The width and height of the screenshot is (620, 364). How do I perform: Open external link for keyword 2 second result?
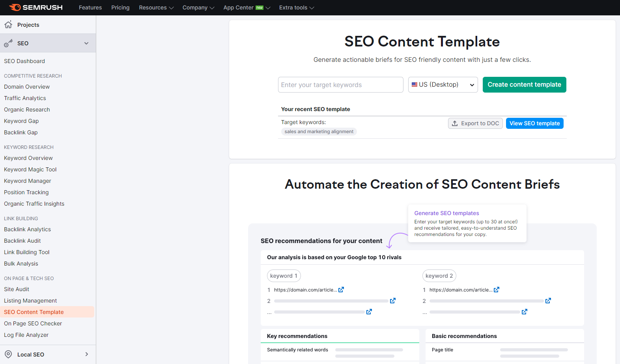(x=548, y=301)
